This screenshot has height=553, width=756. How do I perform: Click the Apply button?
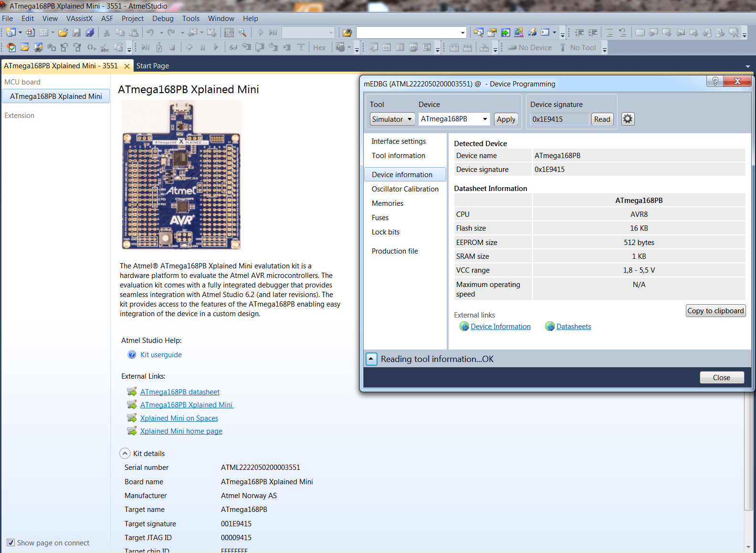(506, 119)
